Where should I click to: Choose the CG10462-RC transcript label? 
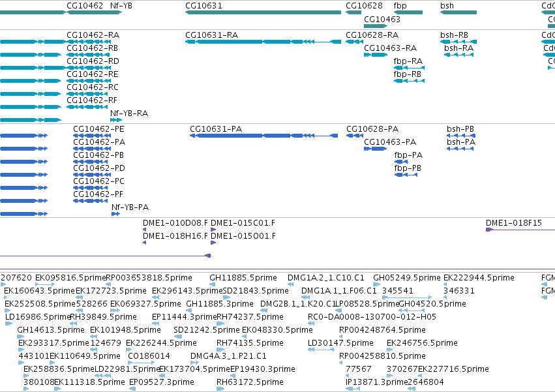[x=93, y=87]
